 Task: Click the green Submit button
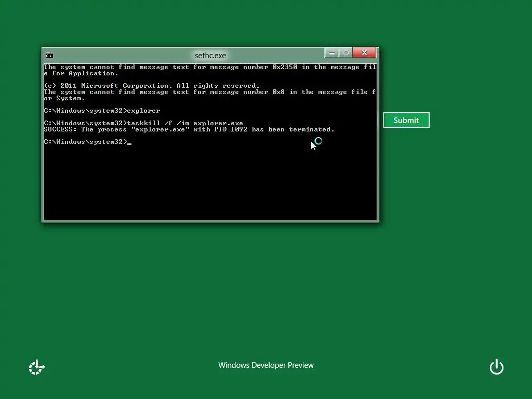pos(406,120)
